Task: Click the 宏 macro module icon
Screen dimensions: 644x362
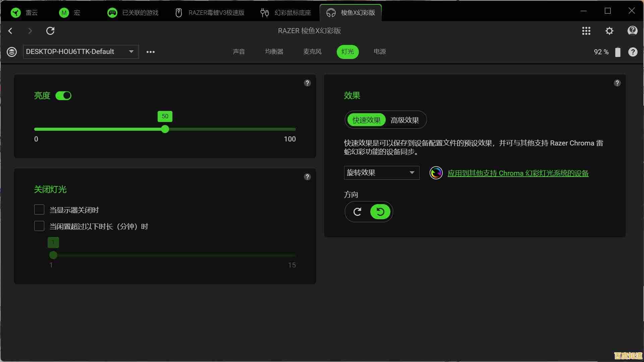Action: point(64,13)
